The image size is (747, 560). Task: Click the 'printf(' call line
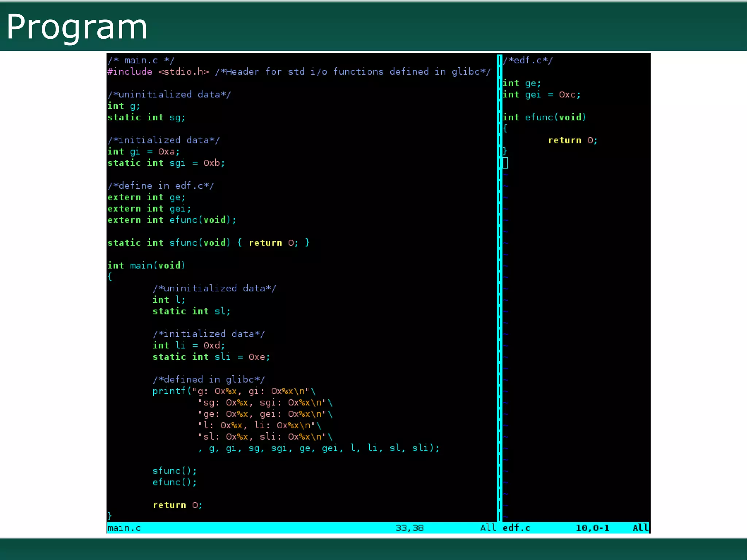234,391
